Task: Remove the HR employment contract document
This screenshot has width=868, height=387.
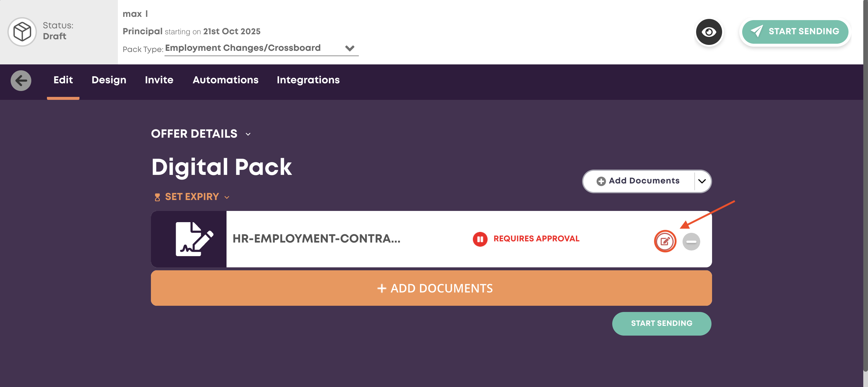Action: point(691,242)
